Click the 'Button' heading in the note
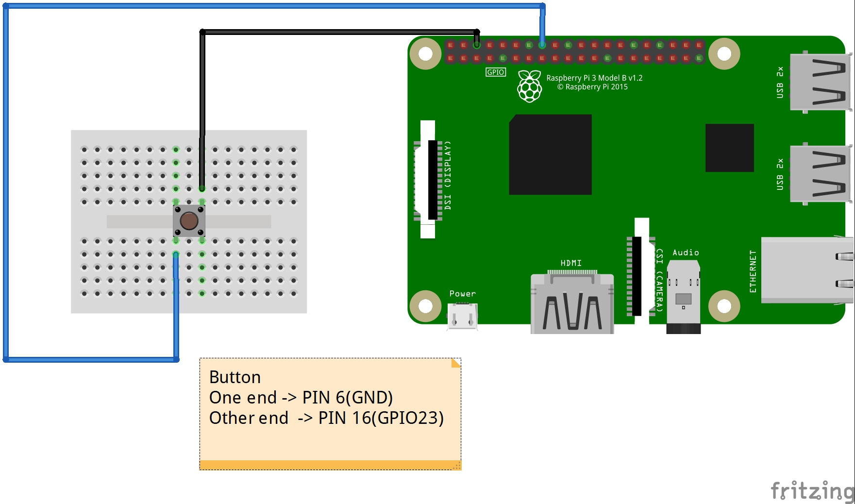 pos(235,377)
